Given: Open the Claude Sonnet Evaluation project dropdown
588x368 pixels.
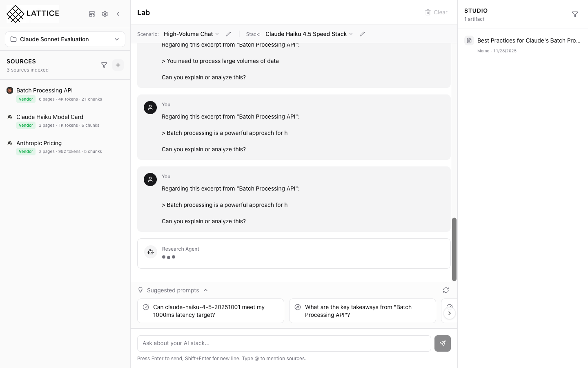Looking at the screenshot, I should [65, 39].
